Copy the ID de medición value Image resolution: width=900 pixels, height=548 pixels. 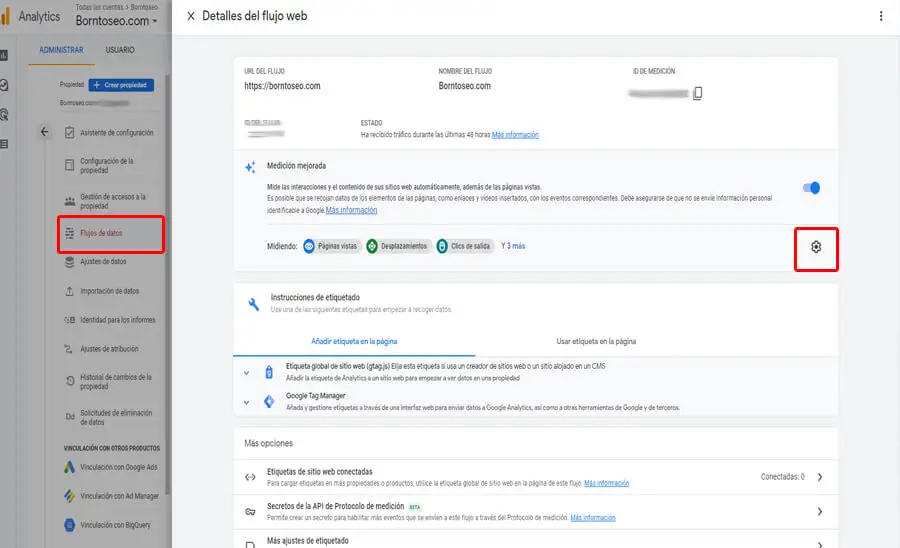pyautogui.click(x=697, y=93)
